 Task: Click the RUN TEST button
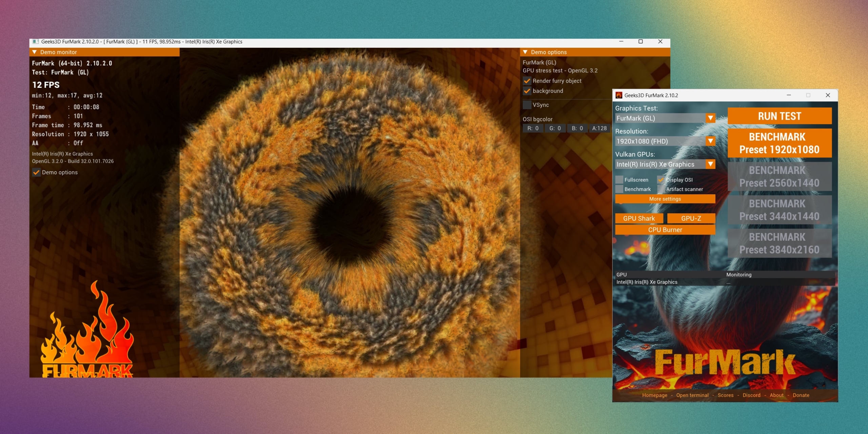coord(779,116)
